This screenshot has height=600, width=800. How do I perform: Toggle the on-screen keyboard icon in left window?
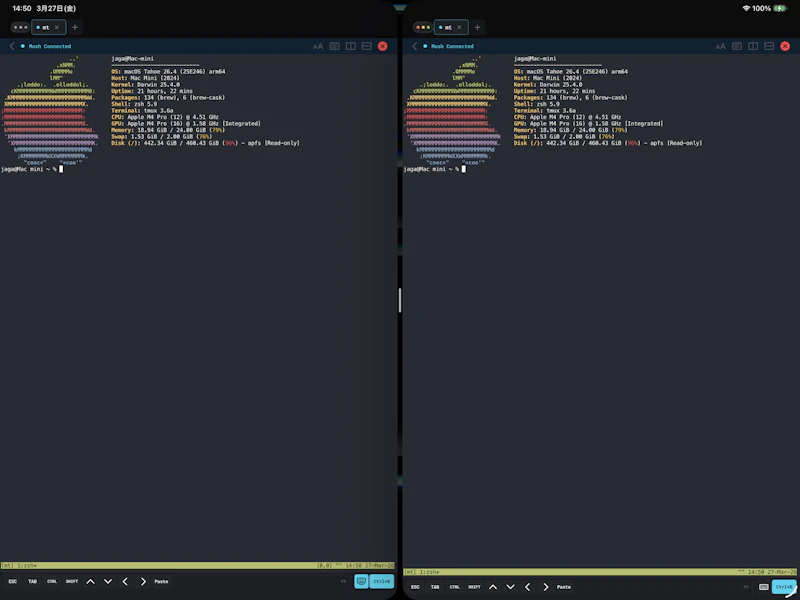[x=361, y=581]
